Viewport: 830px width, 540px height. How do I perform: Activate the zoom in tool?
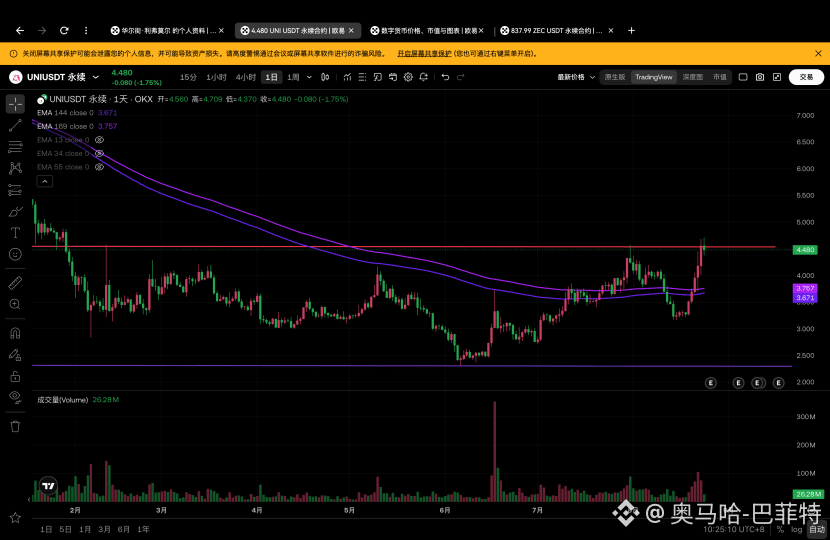pos(15,304)
